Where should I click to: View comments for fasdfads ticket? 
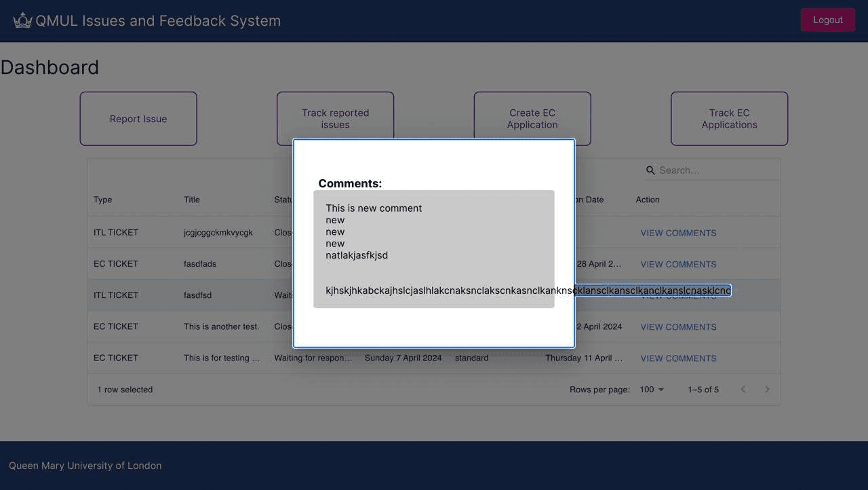(678, 264)
